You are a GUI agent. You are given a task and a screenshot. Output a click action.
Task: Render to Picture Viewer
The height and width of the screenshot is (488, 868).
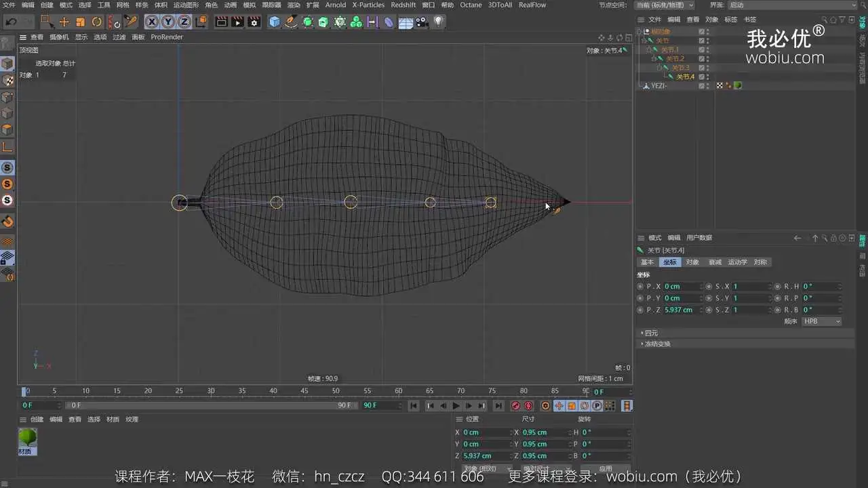point(238,22)
